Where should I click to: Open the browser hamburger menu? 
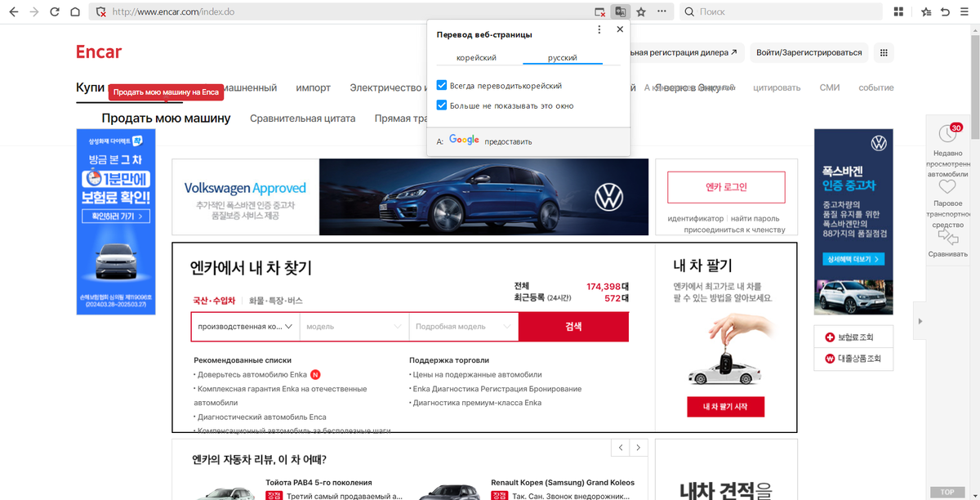pos(965,12)
